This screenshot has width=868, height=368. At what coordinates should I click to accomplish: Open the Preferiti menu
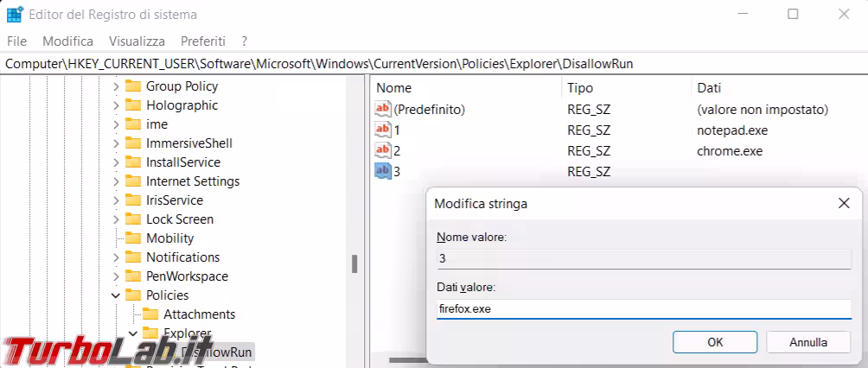tap(203, 41)
